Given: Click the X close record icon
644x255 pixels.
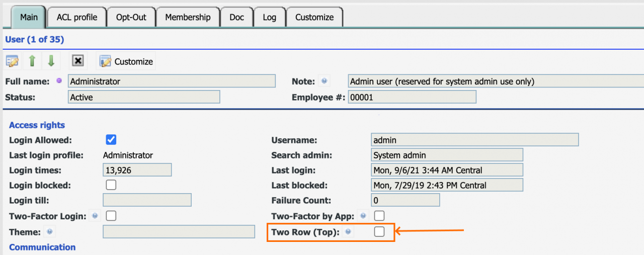Looking at the screenshot, I should (77, 61).
